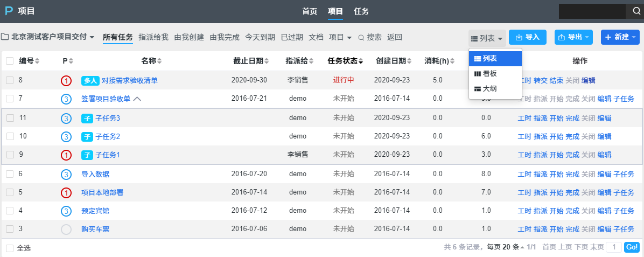Click the 多人 badge on task 8

click(90, 80)
